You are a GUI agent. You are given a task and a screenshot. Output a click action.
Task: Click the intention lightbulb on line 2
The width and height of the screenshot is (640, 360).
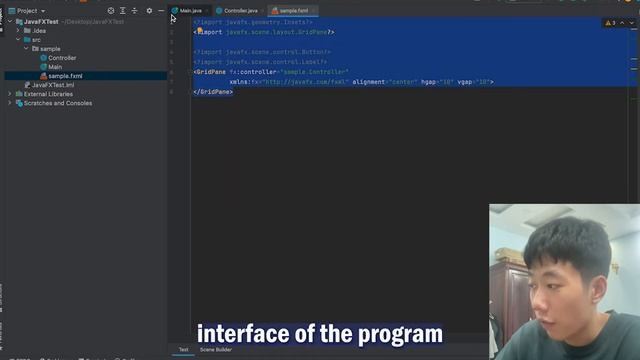(200, 30)
